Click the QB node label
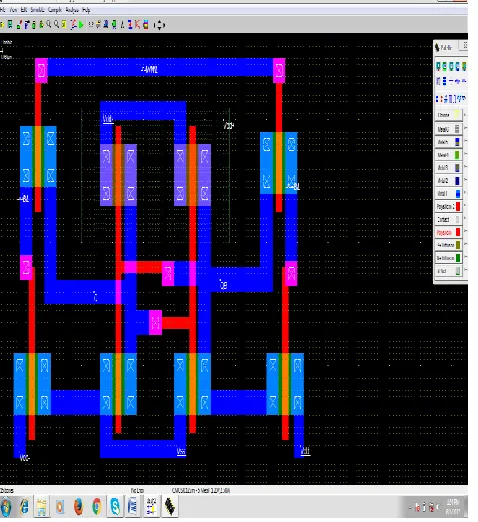Screen dimensions: 478x522 pyautogui.click(x=223, y=285)
